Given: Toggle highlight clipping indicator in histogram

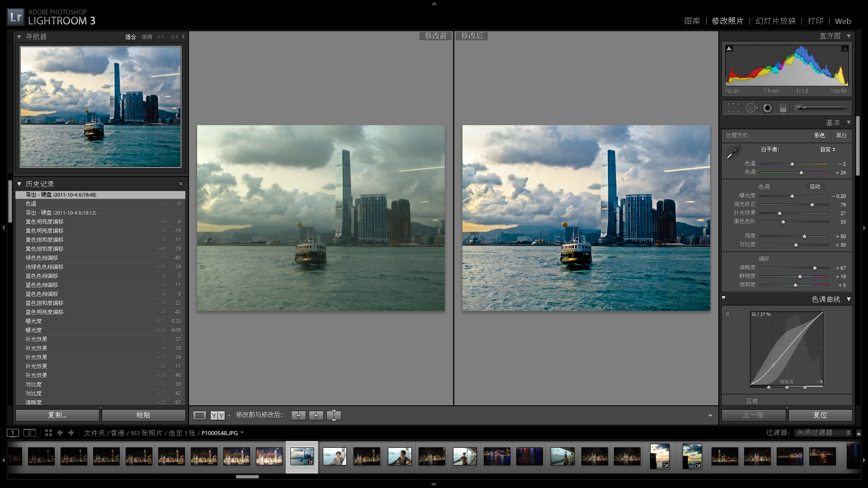Looking at the screenshot, I should tap(844, 48).
